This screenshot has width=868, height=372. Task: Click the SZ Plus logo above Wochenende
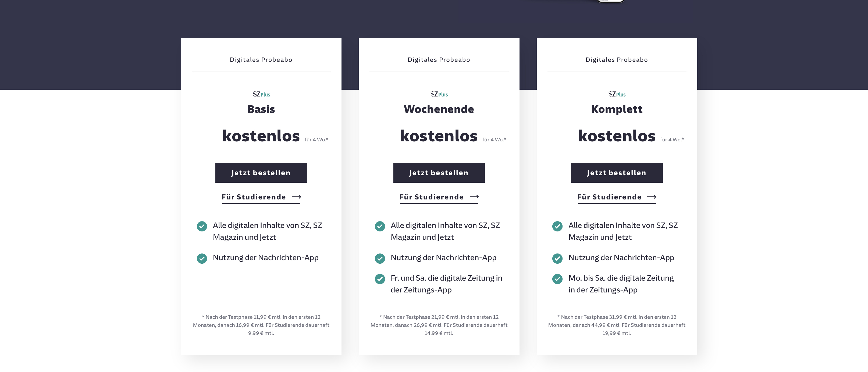(x=439, y=94)
